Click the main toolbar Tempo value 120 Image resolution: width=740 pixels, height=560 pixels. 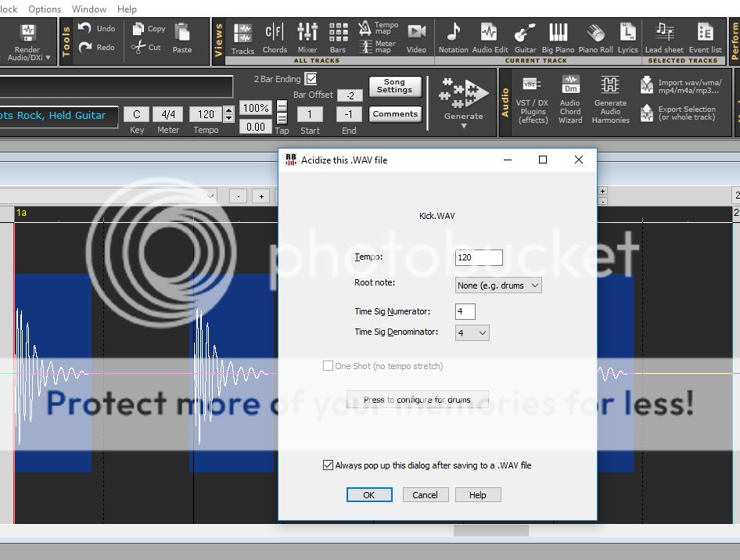click(x=206, y=114)
